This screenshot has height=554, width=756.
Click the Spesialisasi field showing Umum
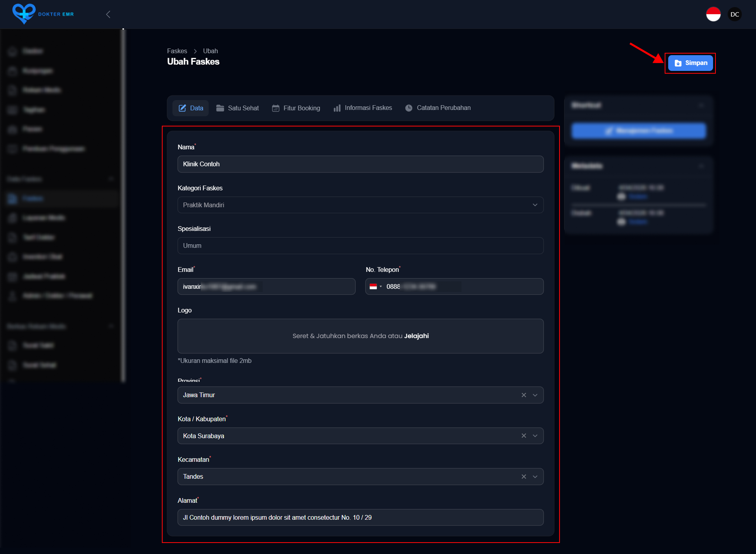coord(360,246)
